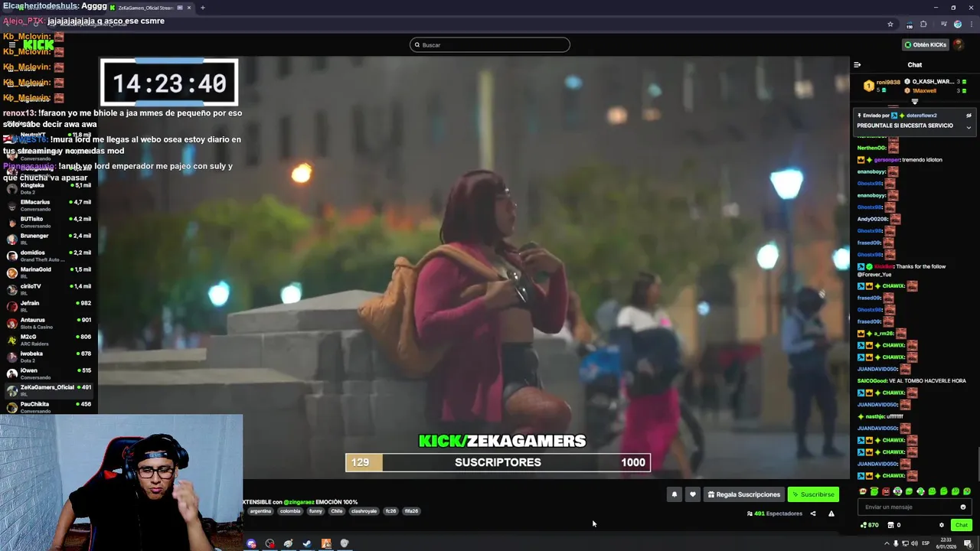Image resolution: width=980 pixels, height=551 pixels.
Task: Click the clashroyale stream tag
Action: [364, 511]
